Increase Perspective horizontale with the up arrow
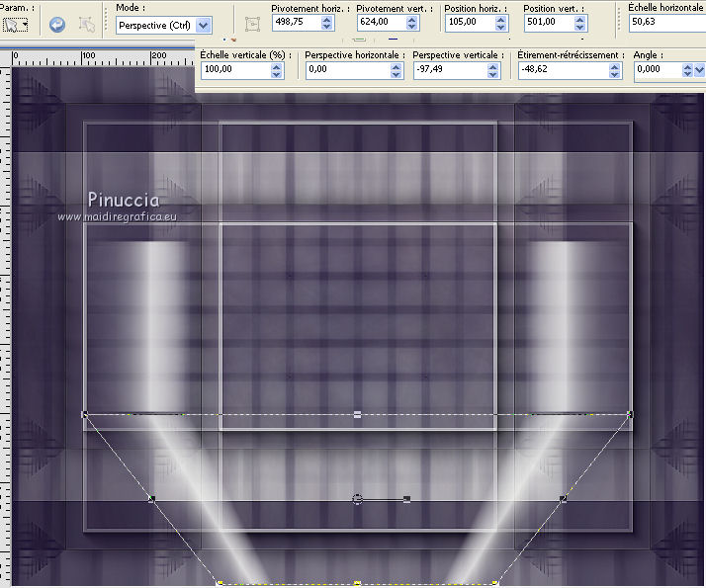The height and width of the screenshot is (588, 706). 396,67
